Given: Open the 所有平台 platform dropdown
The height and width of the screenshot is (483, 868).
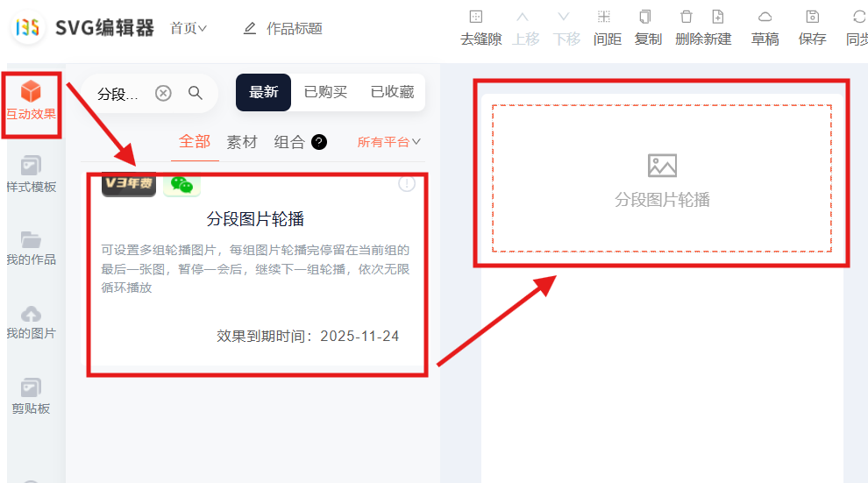Looking at the screenshot, I should coord(388,142).
